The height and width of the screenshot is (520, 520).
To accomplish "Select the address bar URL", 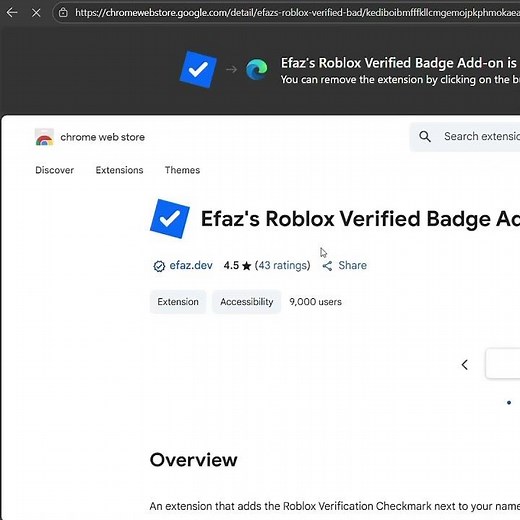I will 297,13.
